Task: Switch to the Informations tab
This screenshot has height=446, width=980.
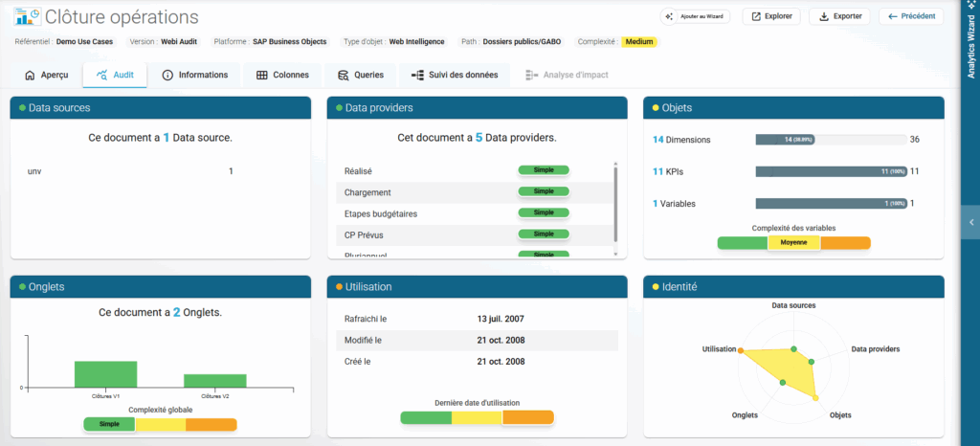Action: pyautogui.click(x=194, y=75)
